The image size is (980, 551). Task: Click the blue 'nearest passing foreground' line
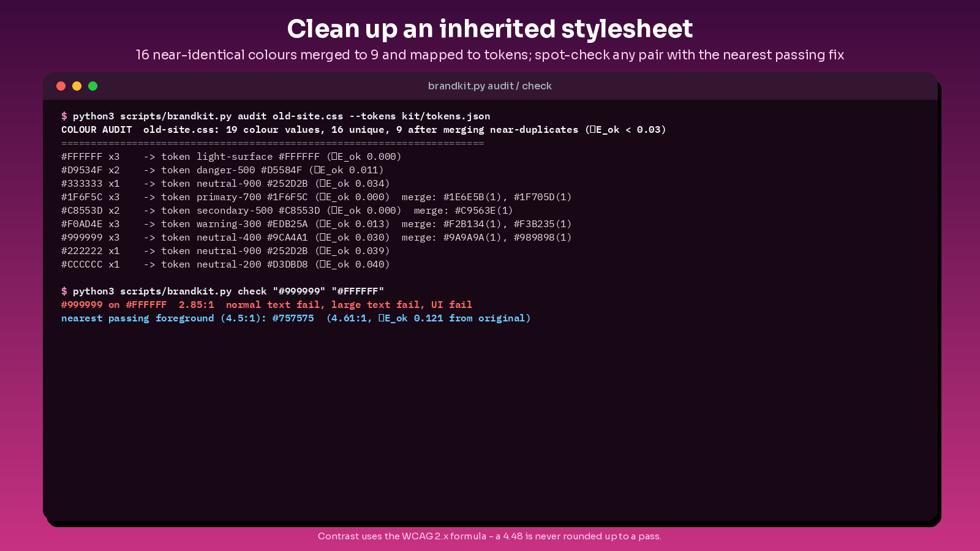(296, 318)
